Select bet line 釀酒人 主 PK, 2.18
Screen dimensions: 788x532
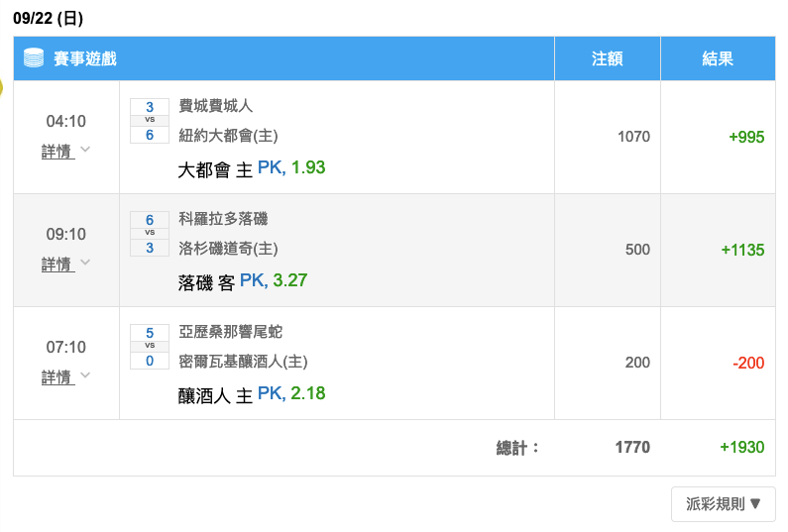point(252,395)
